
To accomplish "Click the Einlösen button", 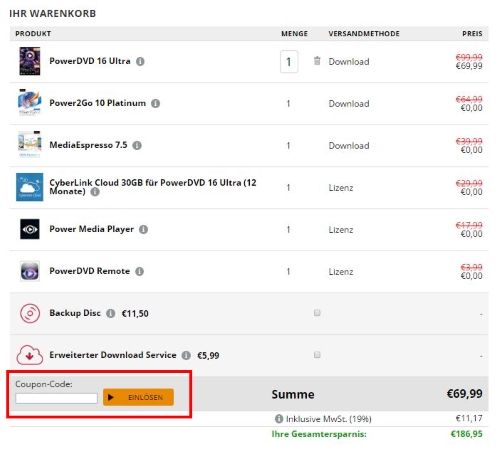I will click(138, 397).
